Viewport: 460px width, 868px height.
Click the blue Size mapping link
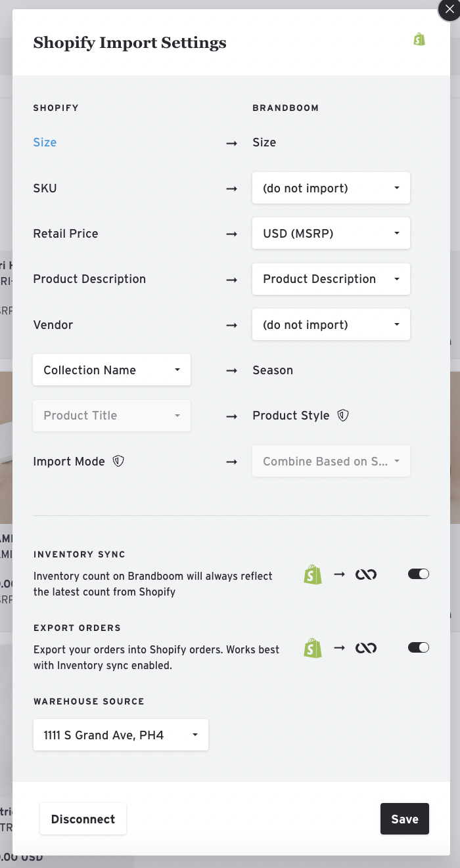point(44,142)
